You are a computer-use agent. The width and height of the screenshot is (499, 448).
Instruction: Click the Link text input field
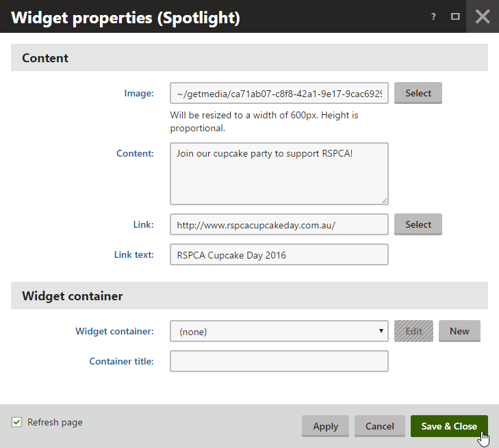point(279,255)
